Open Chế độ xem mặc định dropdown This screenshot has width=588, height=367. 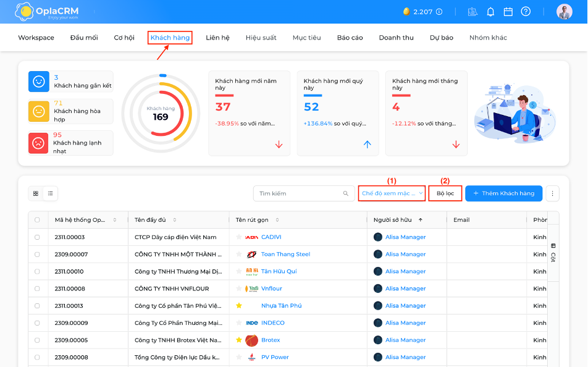392,193
